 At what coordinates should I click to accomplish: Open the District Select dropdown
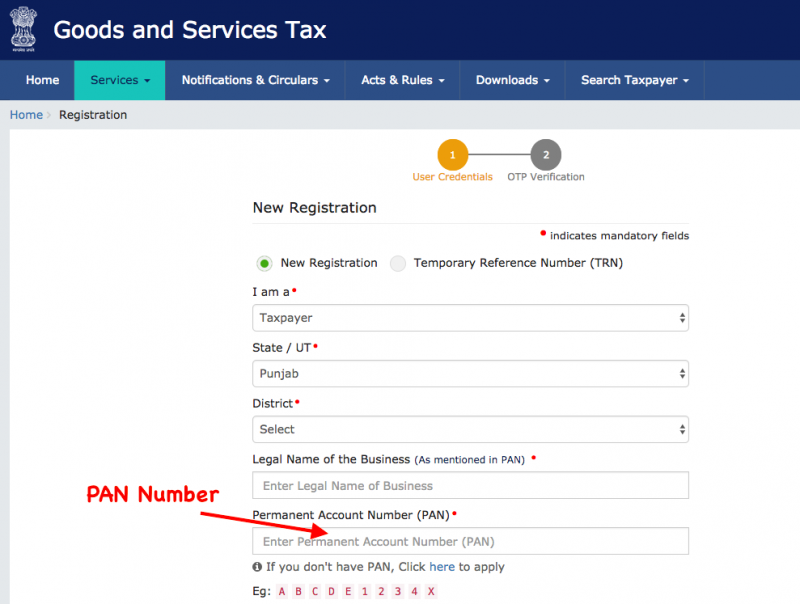tap(470, 429)
